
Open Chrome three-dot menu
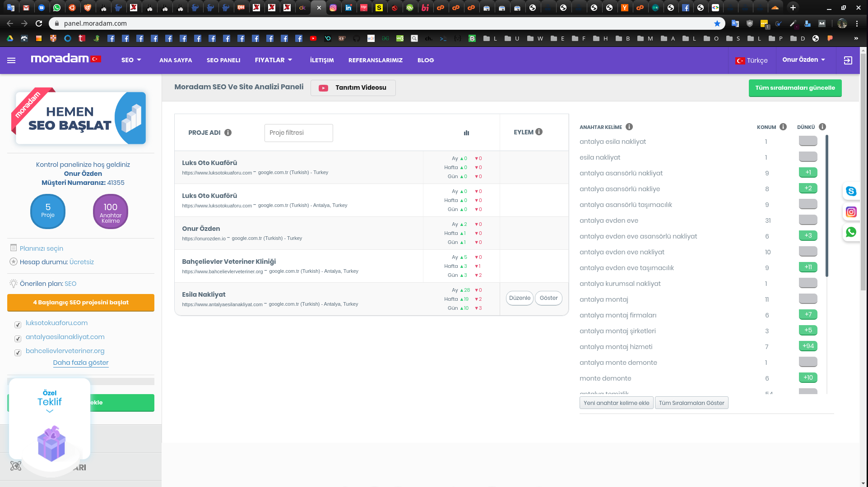pos(857,23)
